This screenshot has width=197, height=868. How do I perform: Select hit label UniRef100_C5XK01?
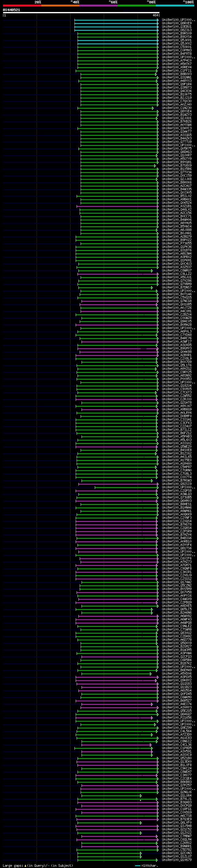click(x=176, y=47)
